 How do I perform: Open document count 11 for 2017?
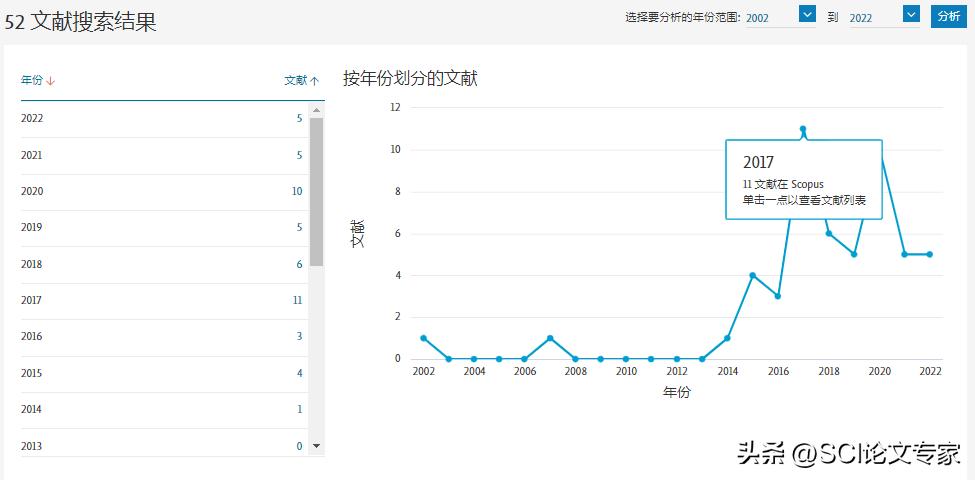point(297,300)
